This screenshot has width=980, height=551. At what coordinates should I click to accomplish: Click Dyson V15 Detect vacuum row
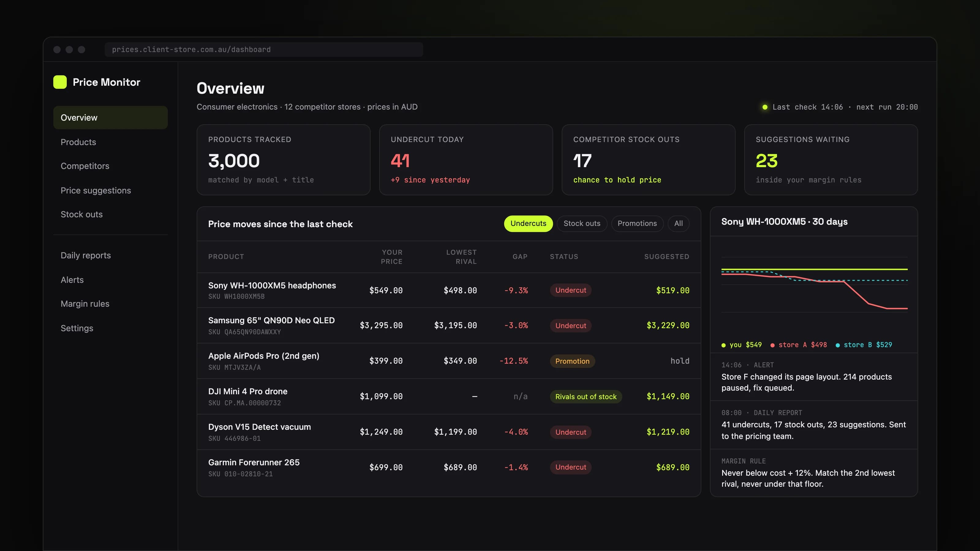(449, 432)
